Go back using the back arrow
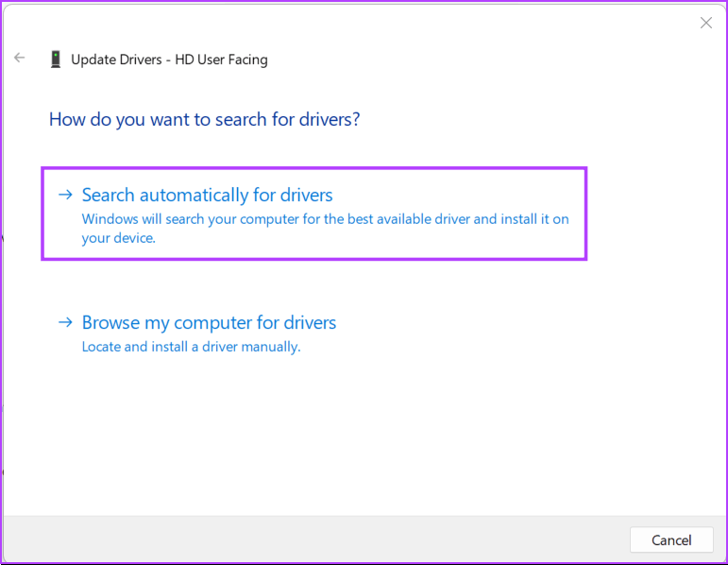 pos(20,58)
